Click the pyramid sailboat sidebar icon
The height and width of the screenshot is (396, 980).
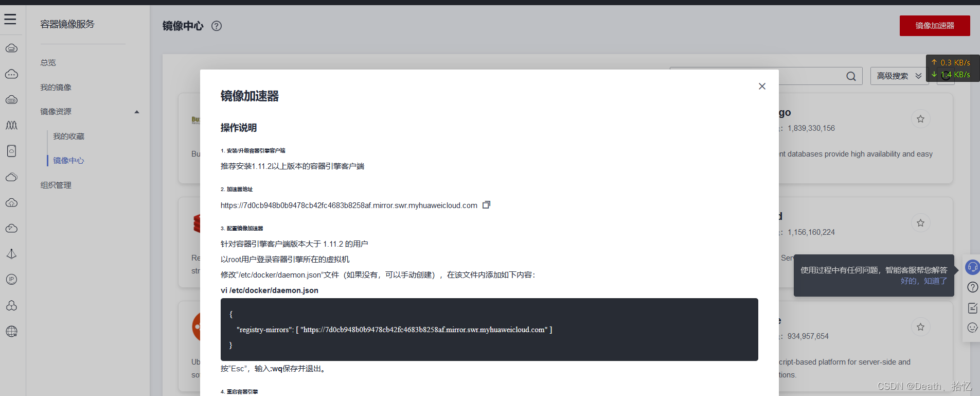click(11, 254)
